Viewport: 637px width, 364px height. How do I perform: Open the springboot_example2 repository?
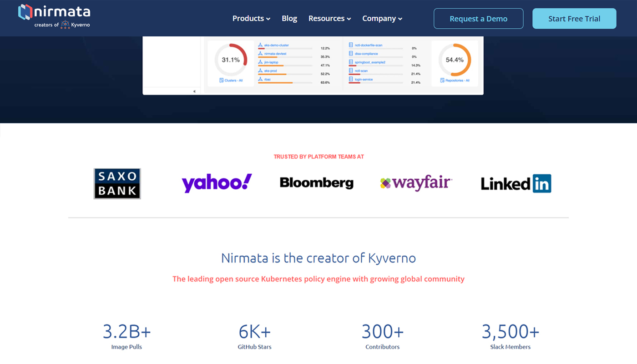coord(370,62)
